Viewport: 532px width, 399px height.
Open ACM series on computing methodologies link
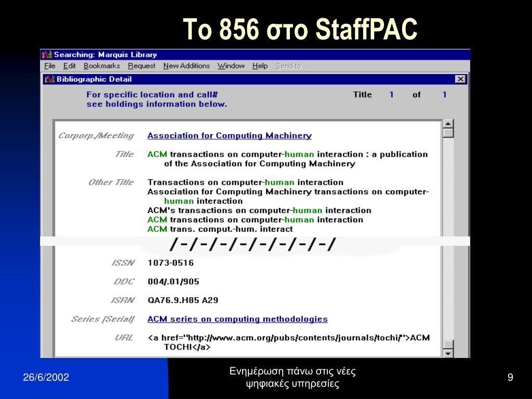pyautogui.click(x=237, y=319)
